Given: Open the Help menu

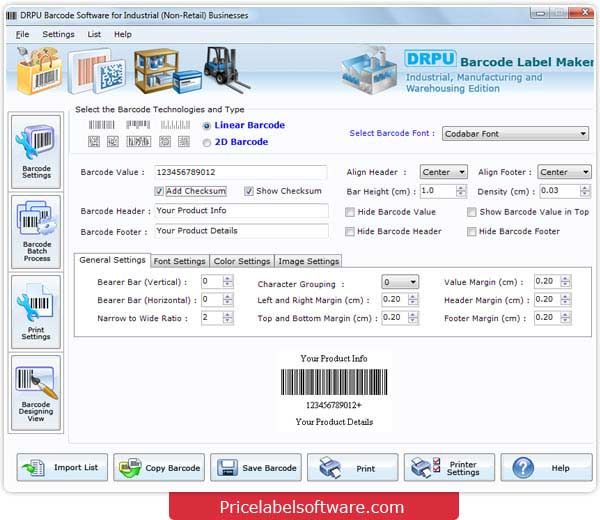Looking at the screenshot, I should [122, 34].
